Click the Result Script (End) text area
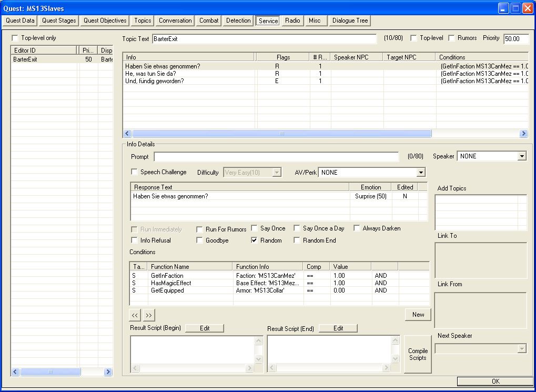This screenshot has width=536, height=392. point(329,350)
